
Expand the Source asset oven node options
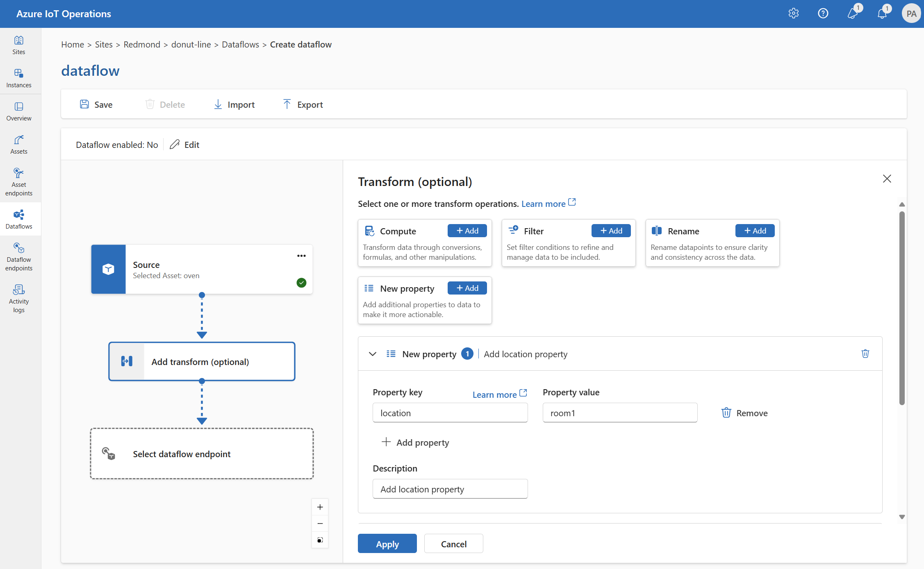(x=300, y=255)
